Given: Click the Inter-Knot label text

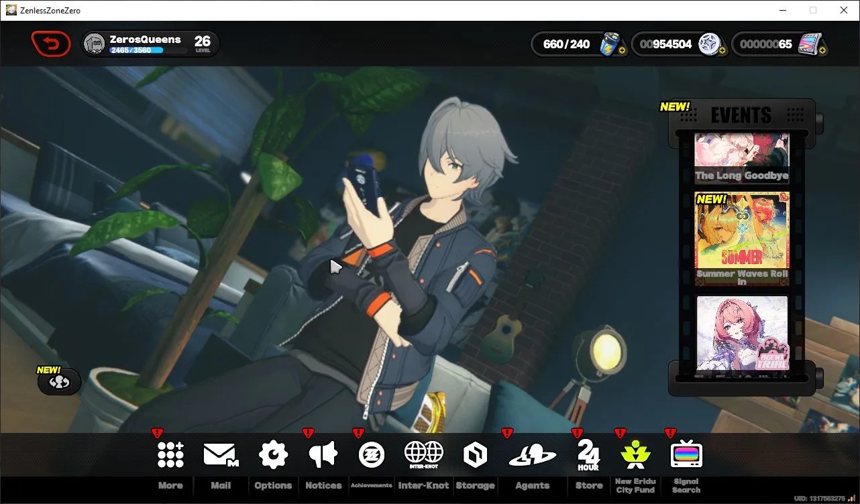Looking at the screenshot, I should (424, 485).
